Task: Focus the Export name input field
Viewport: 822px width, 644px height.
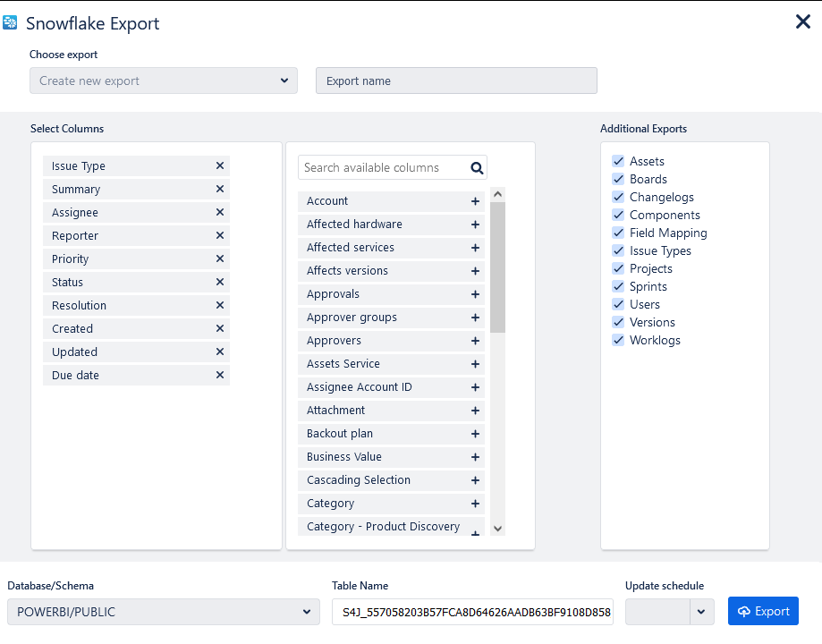Action: pyautogui.click(x=456, y=80)
